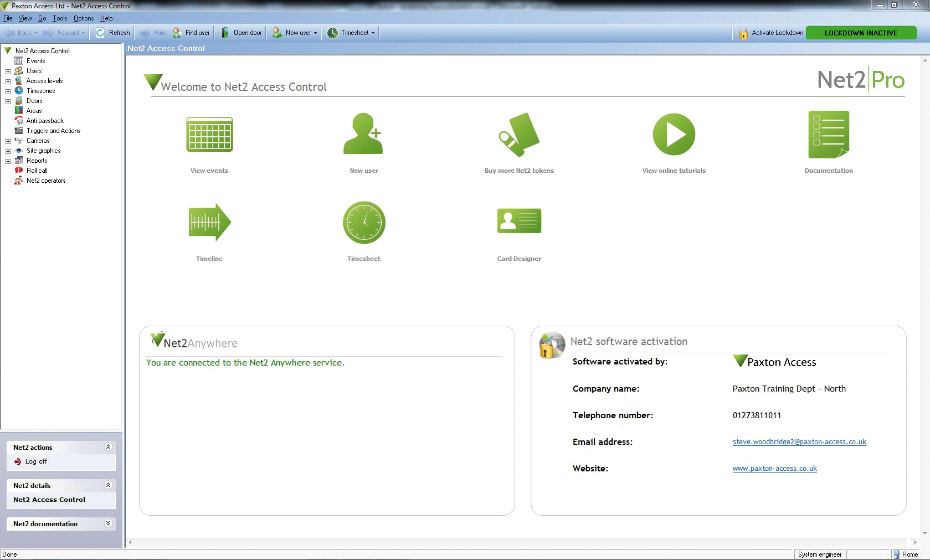
Task: Select Net2 operators in the tree
Action: coord(45,181)
